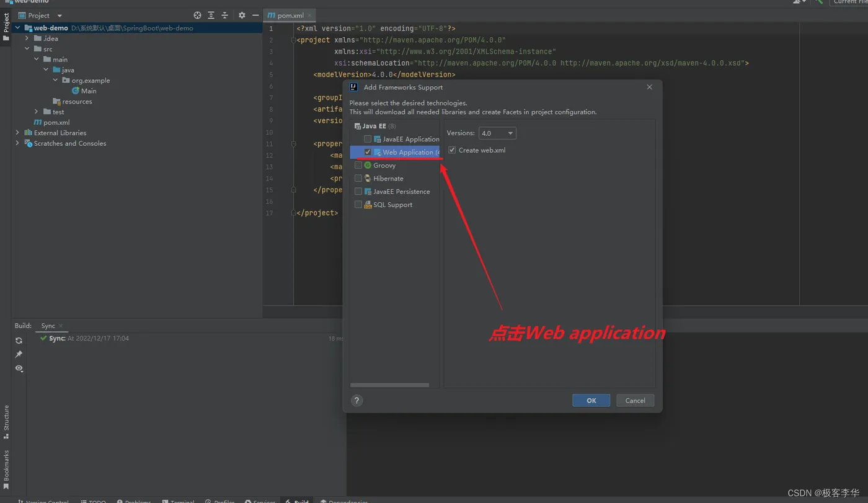Viewport: 868px width, 503px height.
Task: Click Expand All icon in Project panel
Action: click(211, 16)
